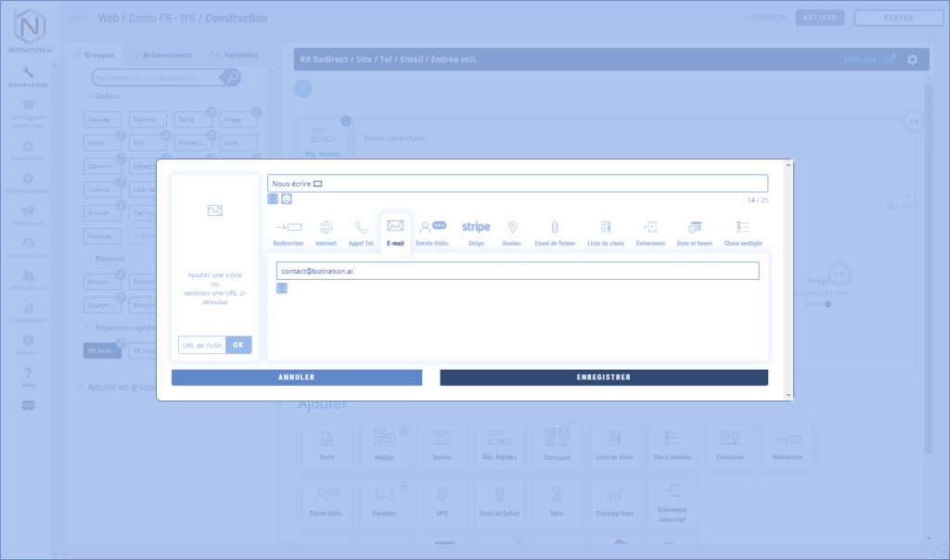Screen dimensions: 950x560
Task: Click the contact@botnation.ai email field
Action: pos(518,271)
